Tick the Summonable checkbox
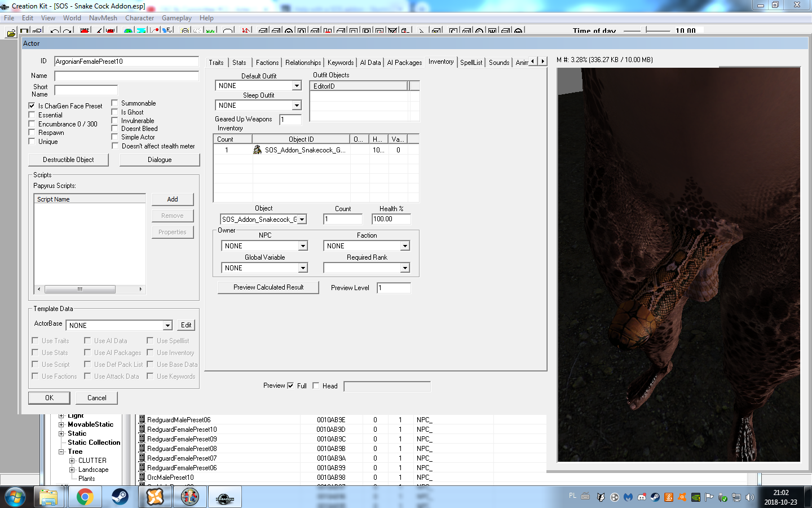 [x=114, y=103]
